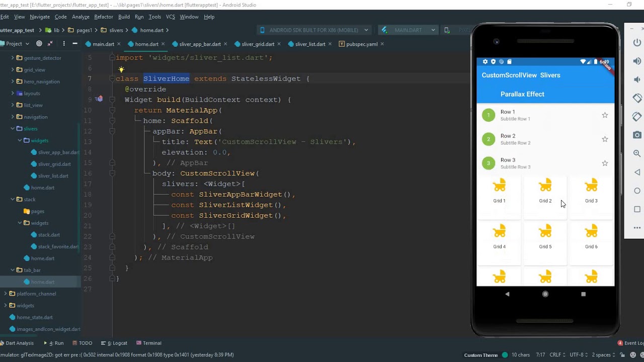This screenshot has height=362, width=644.
Task: Click the Custom Theme status bar widget
Action: (481, 355)
